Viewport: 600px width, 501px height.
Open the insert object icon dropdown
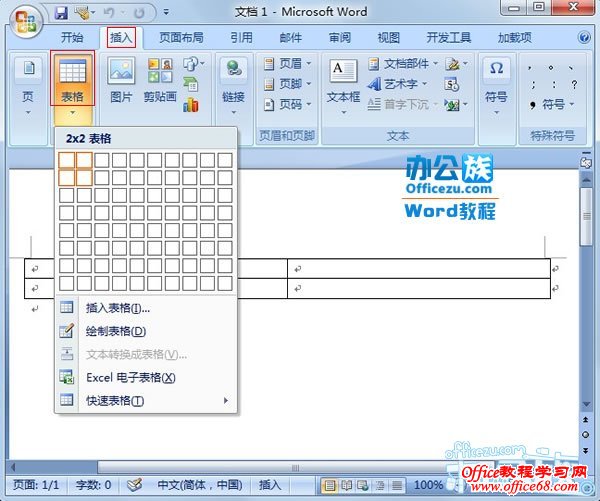(x=456, y=104)
